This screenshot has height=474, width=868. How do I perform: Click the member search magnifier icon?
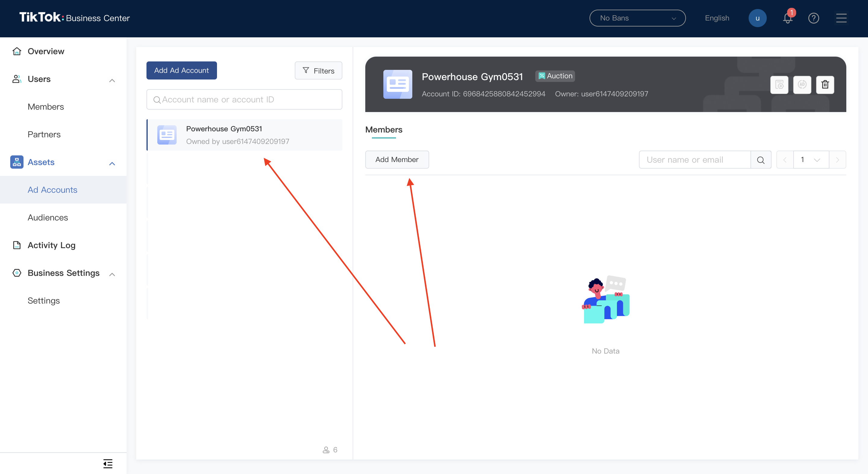760,160
